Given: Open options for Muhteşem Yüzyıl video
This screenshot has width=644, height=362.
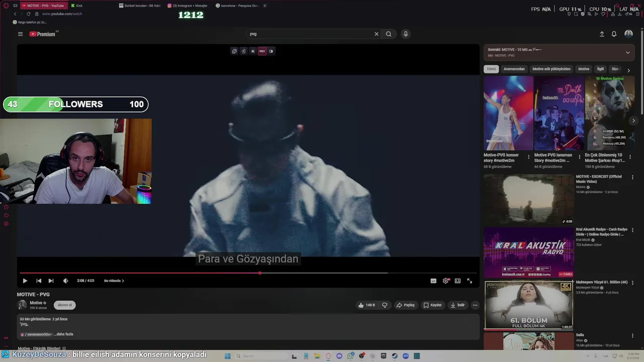Looking at the screenshot, I should tap(632, 283).
